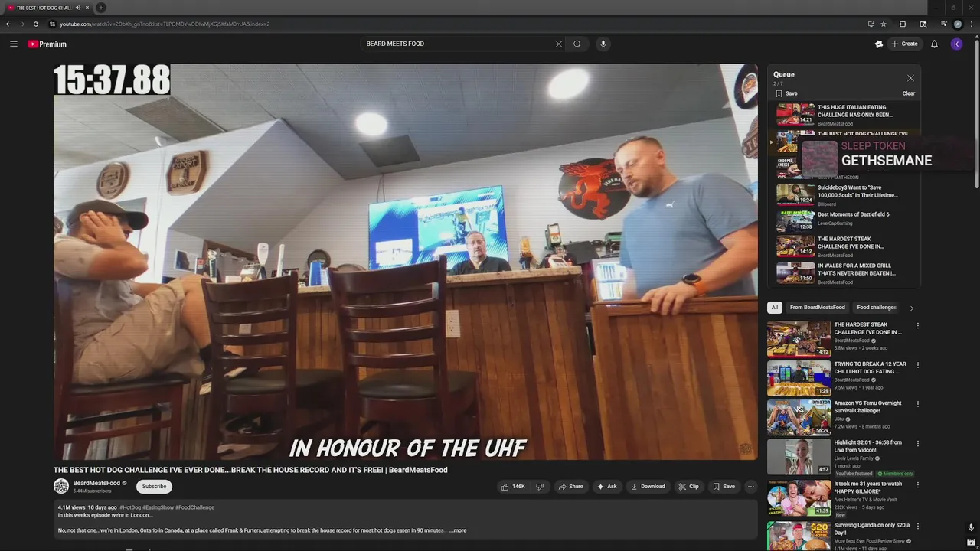Bookmark this page with the star

(884, 24)
